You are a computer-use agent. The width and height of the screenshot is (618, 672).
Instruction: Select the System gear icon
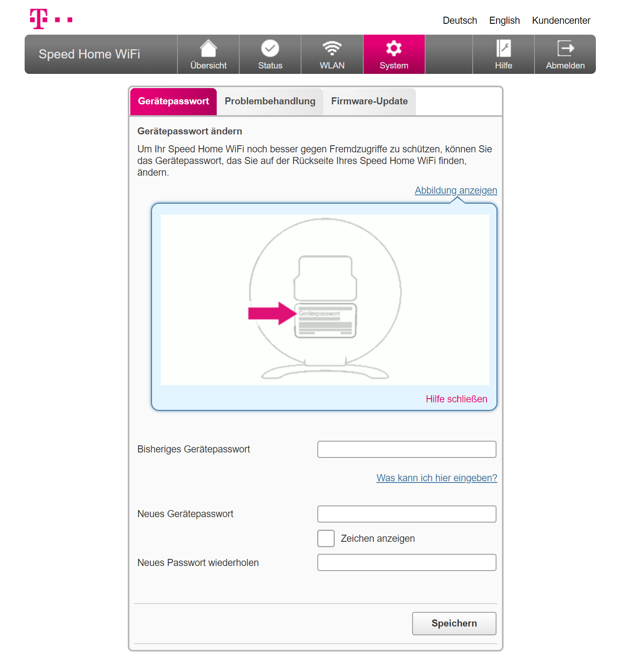point(394,48)
